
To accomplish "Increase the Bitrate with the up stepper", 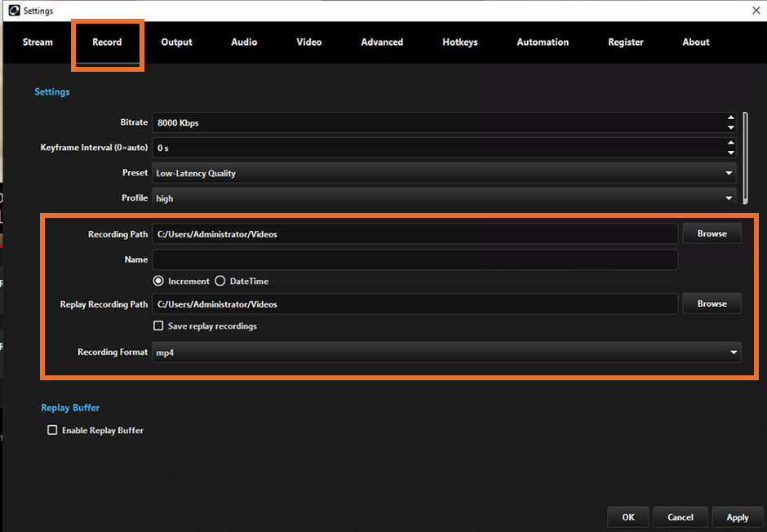I will (731, 117).
